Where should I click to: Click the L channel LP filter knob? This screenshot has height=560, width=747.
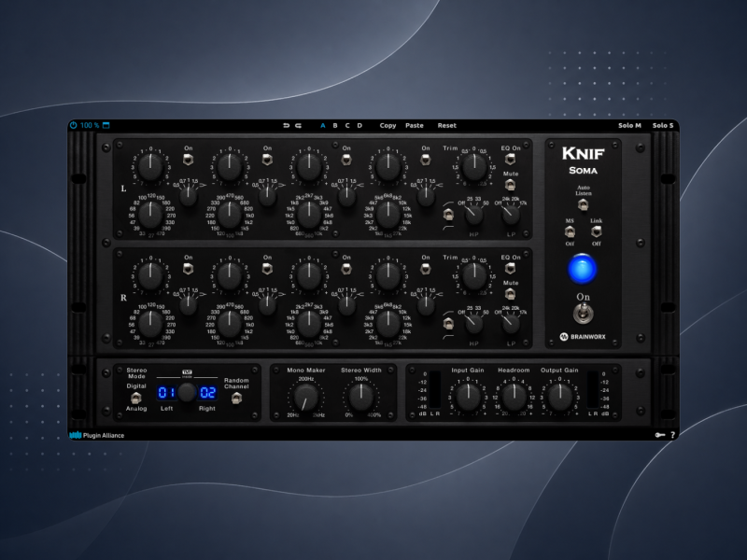511,216
